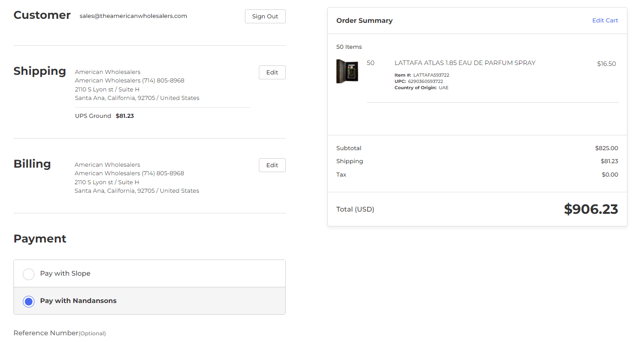
Task: Click the shipping street address 2110 S Lyon st
Action: click(107, 89)
